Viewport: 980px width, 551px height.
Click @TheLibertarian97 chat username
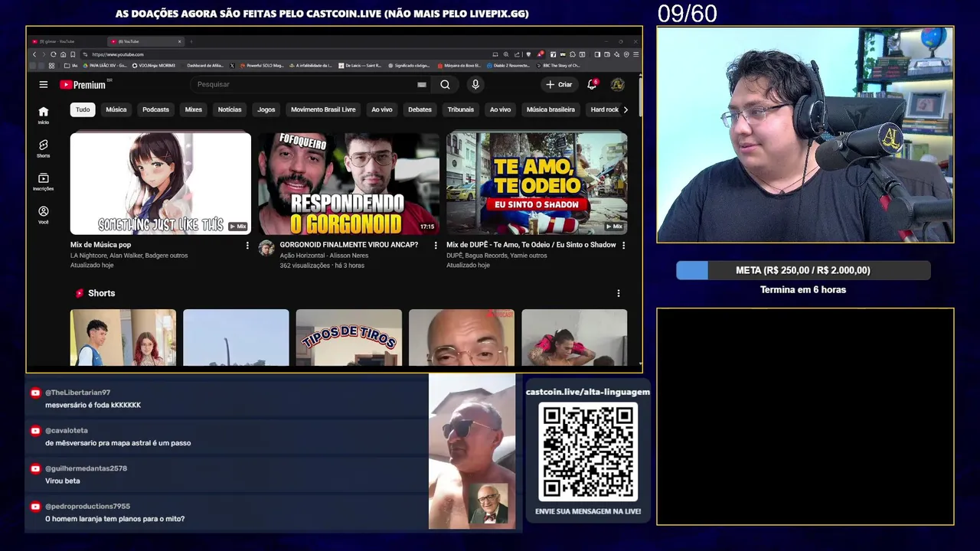click(77, 393)
